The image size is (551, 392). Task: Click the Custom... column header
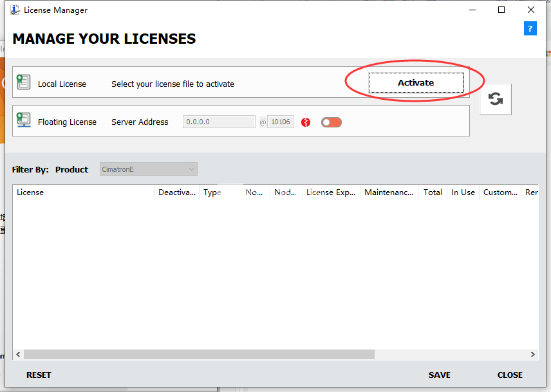(x=500, y=192)
